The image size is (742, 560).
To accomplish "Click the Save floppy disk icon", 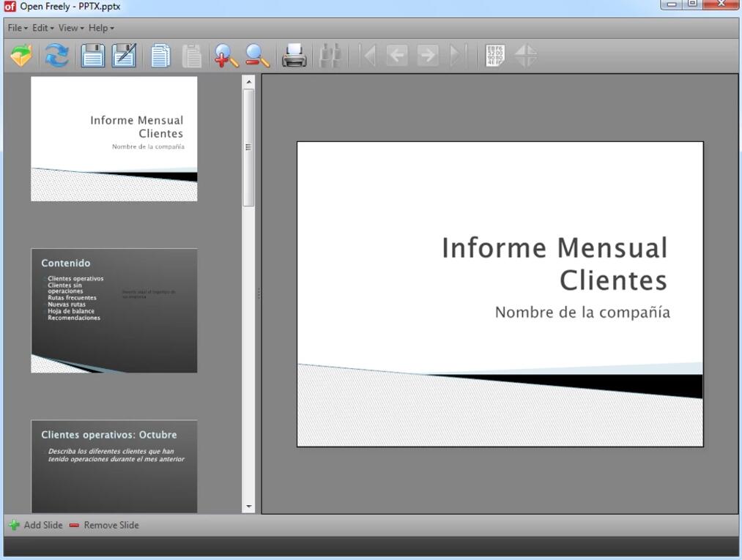I will click(x=92, y=56).
